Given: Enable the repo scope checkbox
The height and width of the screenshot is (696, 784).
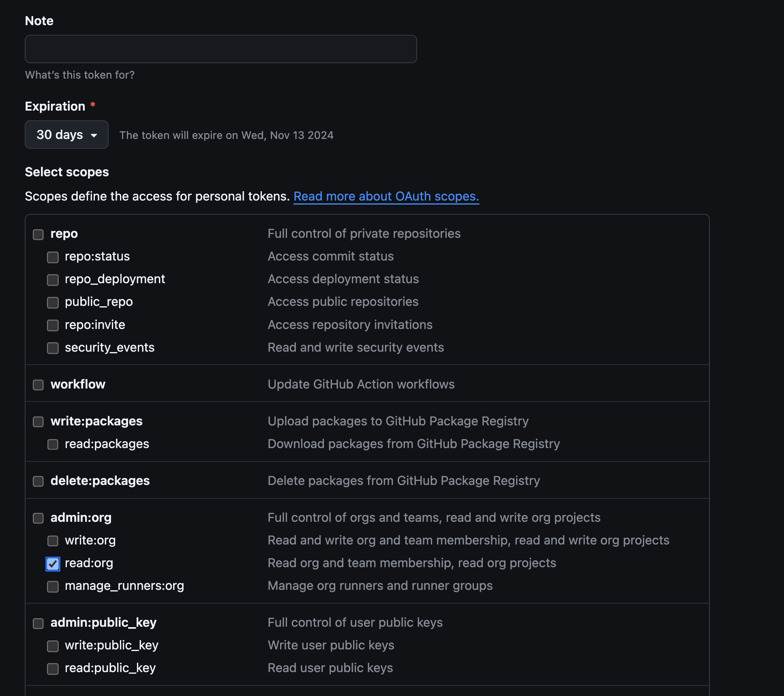Looking at the screenshot, I should point(39,235).
